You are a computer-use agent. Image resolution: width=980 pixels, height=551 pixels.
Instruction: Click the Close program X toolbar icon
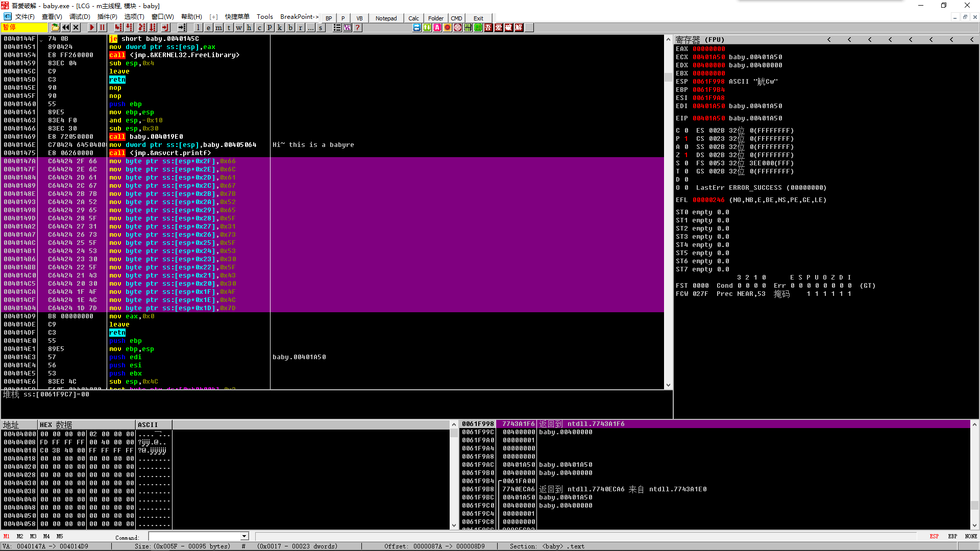(76, 28)
